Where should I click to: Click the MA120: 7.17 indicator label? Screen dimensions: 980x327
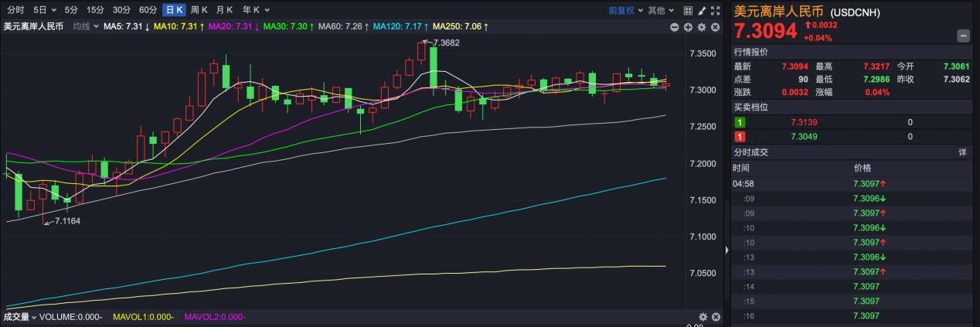[x=400, y=27]
